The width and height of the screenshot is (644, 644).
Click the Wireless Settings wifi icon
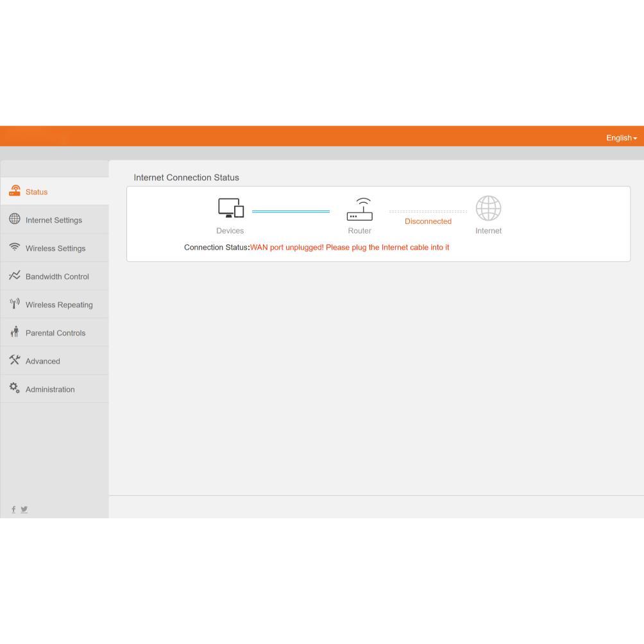[x=14, y=247]
